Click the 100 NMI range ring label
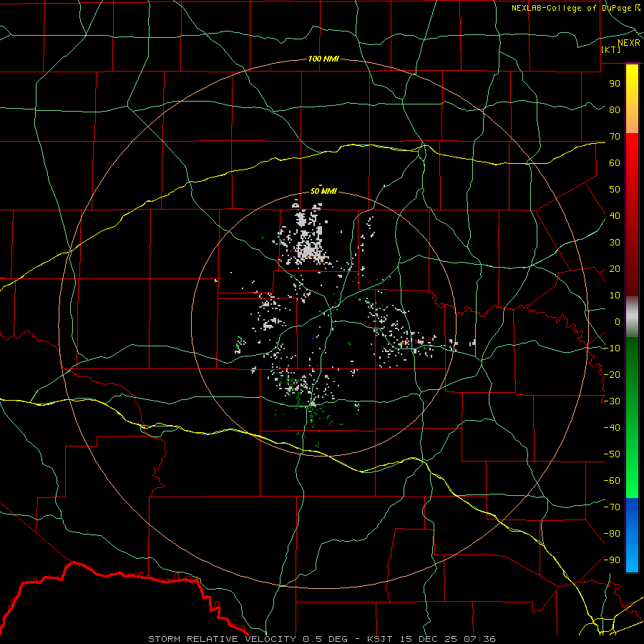Screen dimensions: 644x644 (323, 59)
